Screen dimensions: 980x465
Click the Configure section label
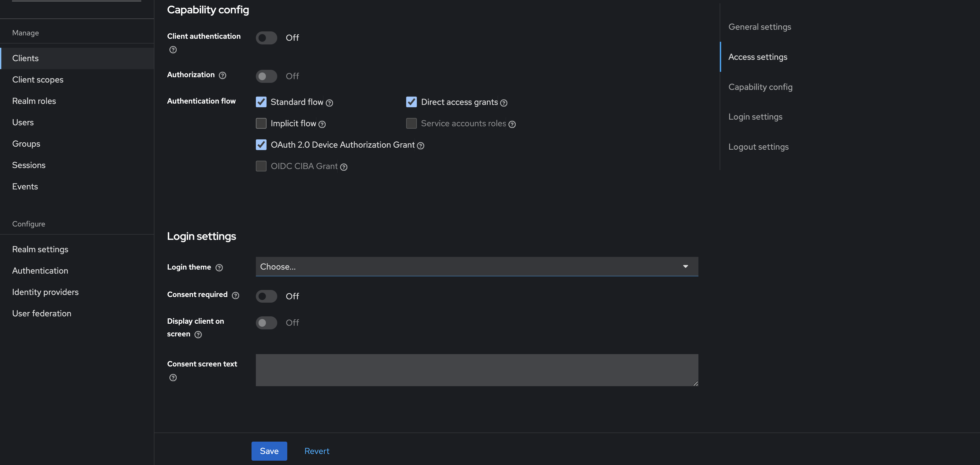tap(28, 224)
